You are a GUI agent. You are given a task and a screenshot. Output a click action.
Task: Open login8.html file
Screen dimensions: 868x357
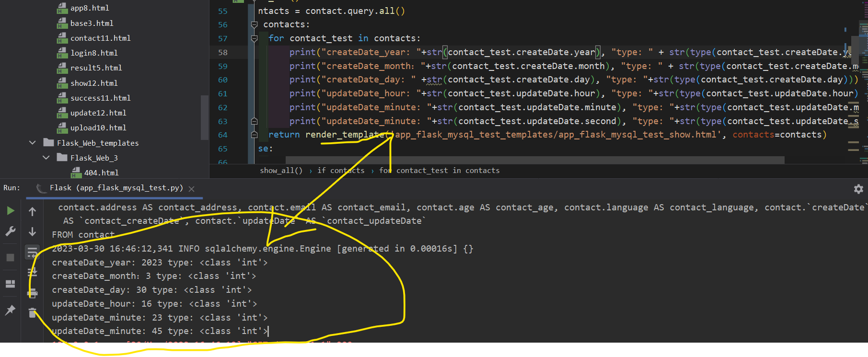pos(94,53)
